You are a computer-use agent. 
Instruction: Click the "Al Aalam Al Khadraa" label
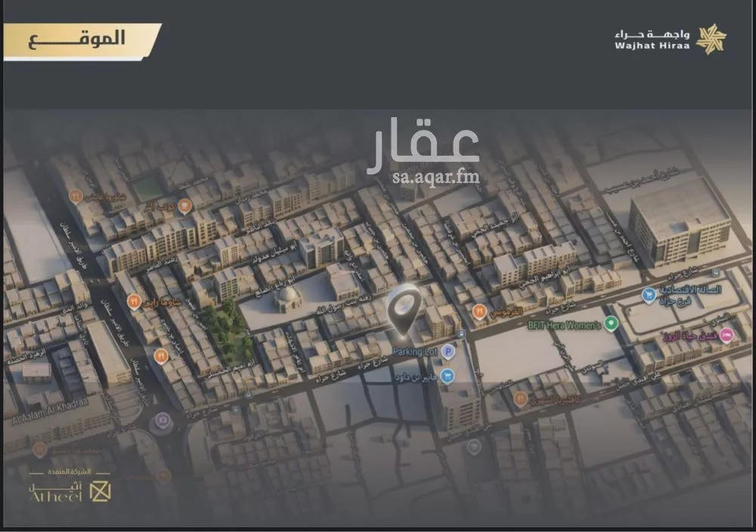click(x=50, y=412)
